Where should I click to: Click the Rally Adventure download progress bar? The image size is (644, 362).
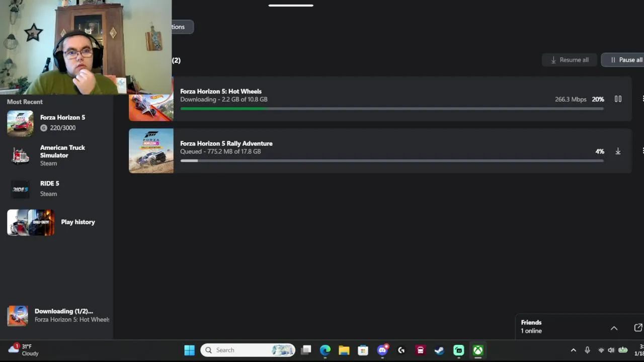tap(392, 161)
